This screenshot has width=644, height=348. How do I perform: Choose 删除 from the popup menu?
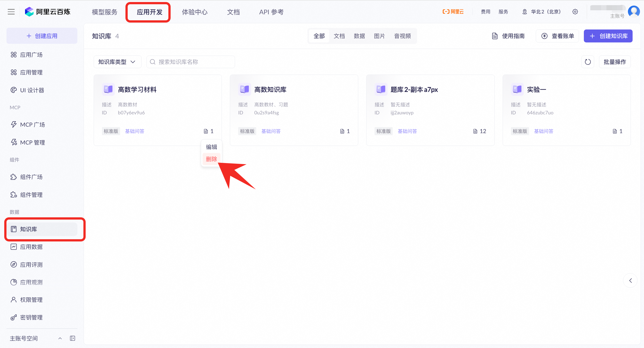(211, 159)
